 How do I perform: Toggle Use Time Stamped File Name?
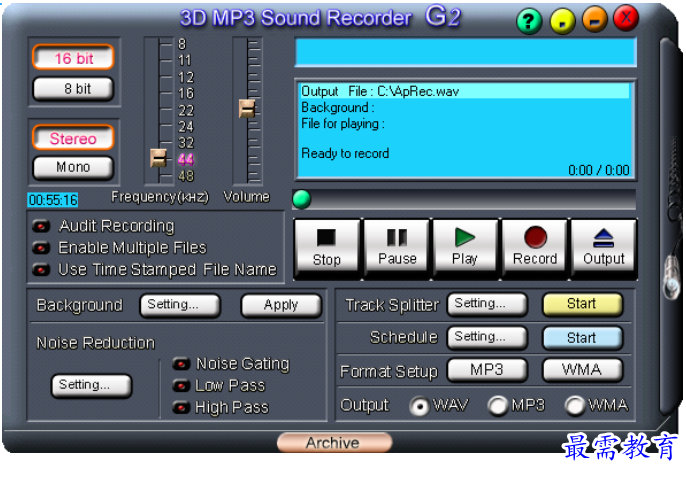click(x=41, y=269)
